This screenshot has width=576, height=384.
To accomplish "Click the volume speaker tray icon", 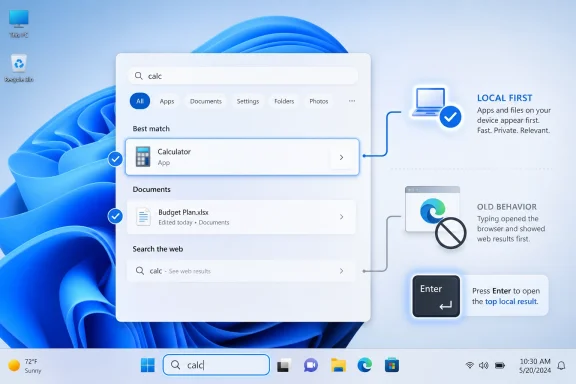I will [483, 365].
